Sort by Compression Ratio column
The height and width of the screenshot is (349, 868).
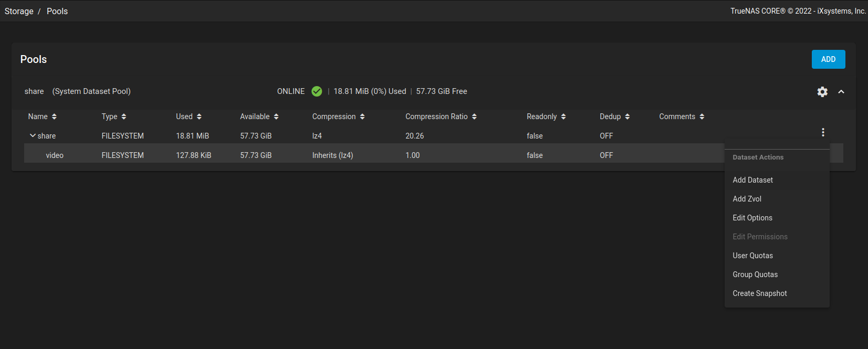[x=474, y=117]
